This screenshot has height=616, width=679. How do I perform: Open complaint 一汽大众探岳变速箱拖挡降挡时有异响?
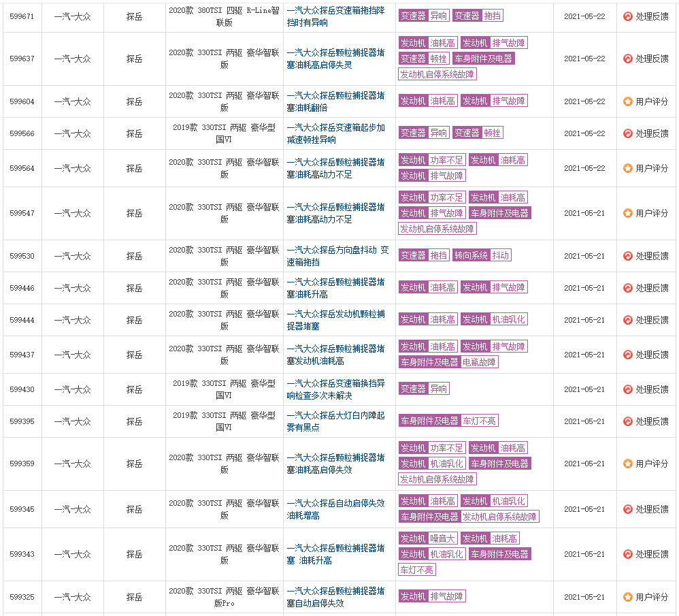click(x=335, y=16)
